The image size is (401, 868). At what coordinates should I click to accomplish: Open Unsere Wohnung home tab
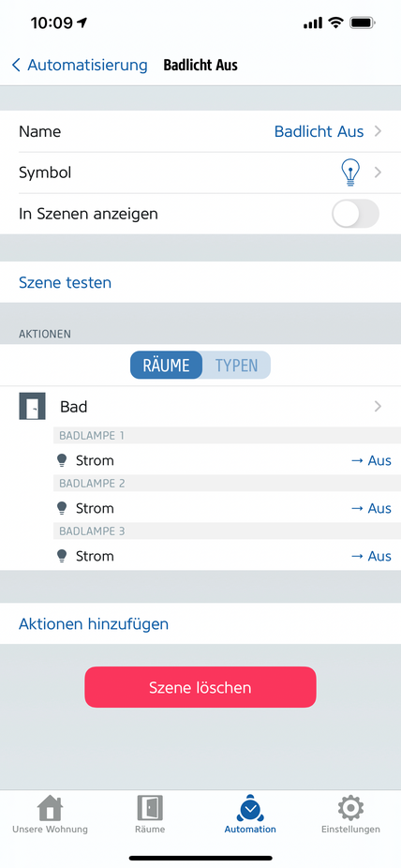tap(50, 815)
